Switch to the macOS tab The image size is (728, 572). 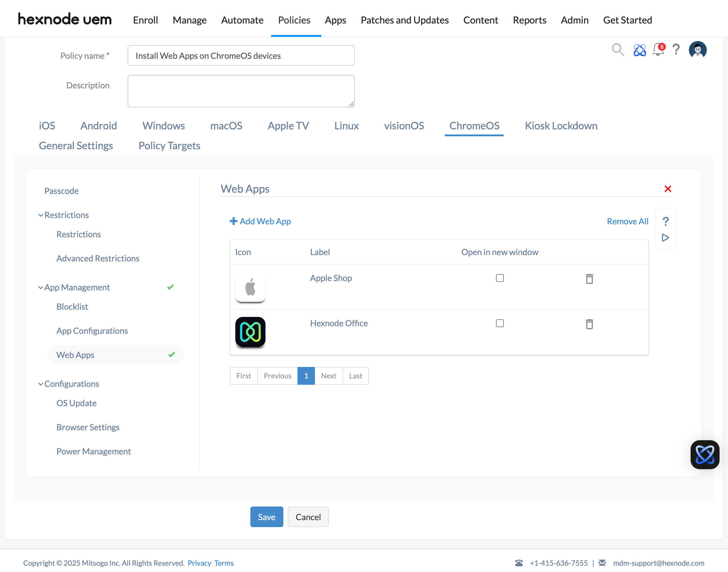pyautogui.click(x=226, y=125)
